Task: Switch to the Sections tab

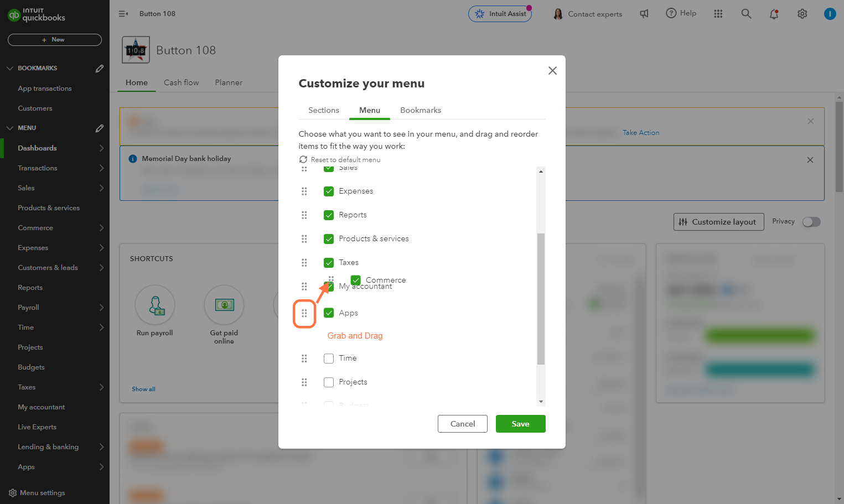Action: (x=324, y=110)
